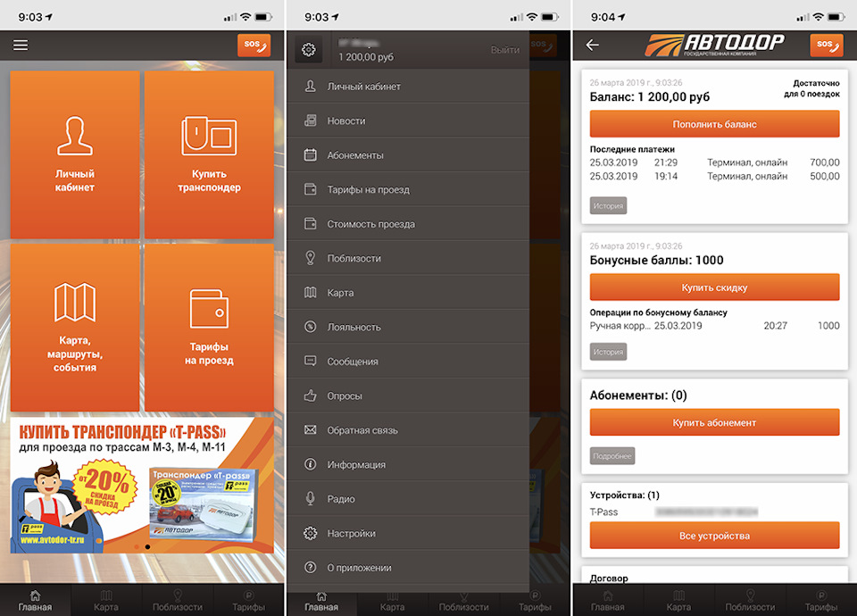The height and width of the screenshot is (616, 857).
Task: Open settings gear in the side menu header
Action: pos(309,50)
